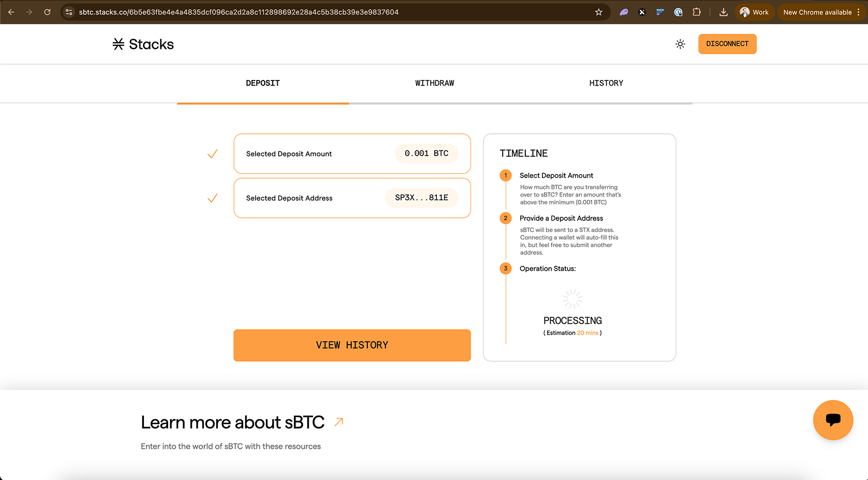The image size is (868, 480).
Task: Select the Deposit tab
Action: [x=263, y=84]
